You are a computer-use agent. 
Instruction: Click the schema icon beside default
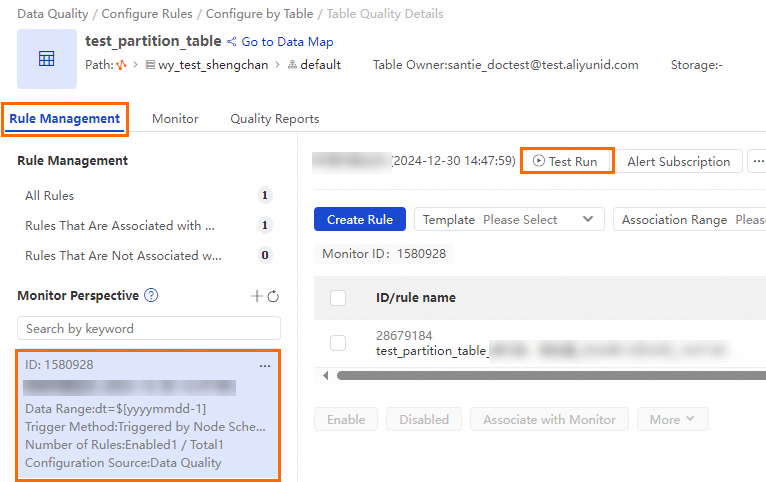[292, 65]
